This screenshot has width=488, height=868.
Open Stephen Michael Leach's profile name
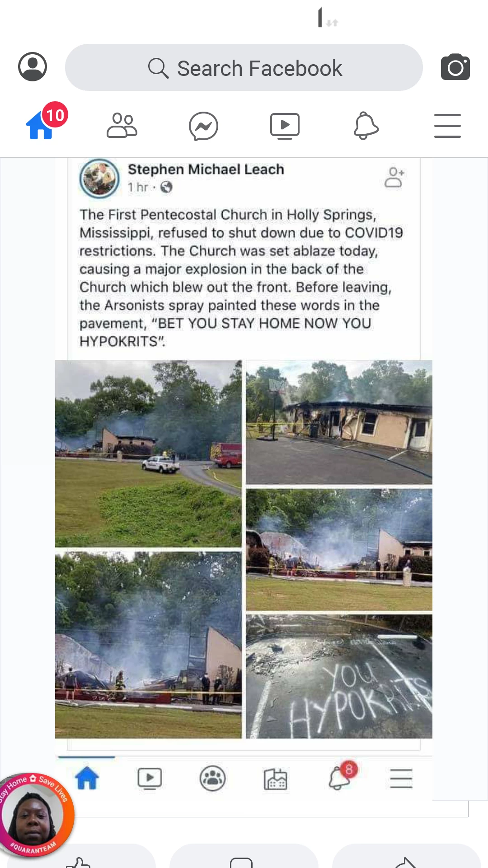(206, 170)
